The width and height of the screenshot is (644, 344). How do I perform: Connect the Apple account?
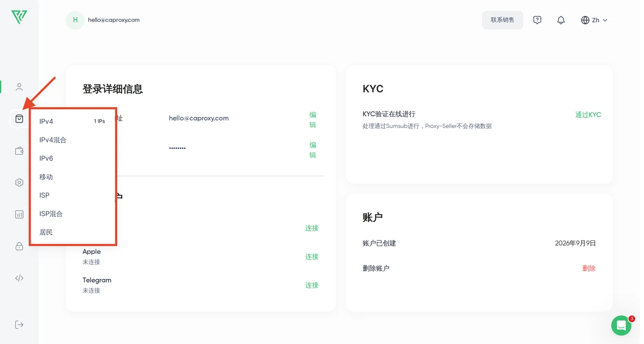pyautogui.click(x=312, y=257)
